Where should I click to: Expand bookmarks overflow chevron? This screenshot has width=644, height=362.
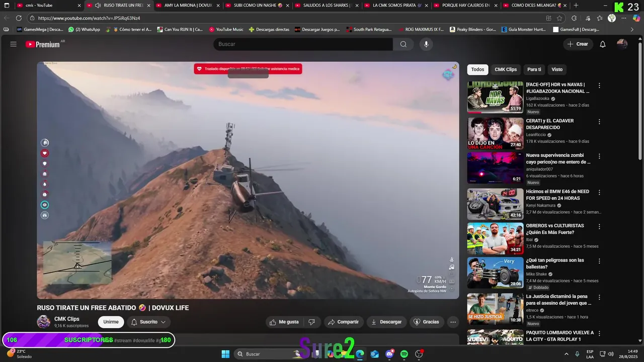pos(632,29)
